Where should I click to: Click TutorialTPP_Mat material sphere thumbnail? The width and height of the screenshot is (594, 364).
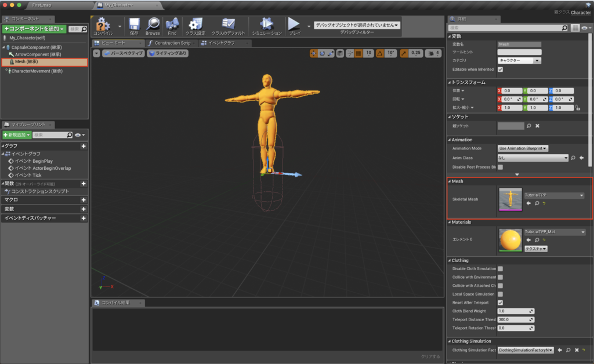(x=510, y=240)
